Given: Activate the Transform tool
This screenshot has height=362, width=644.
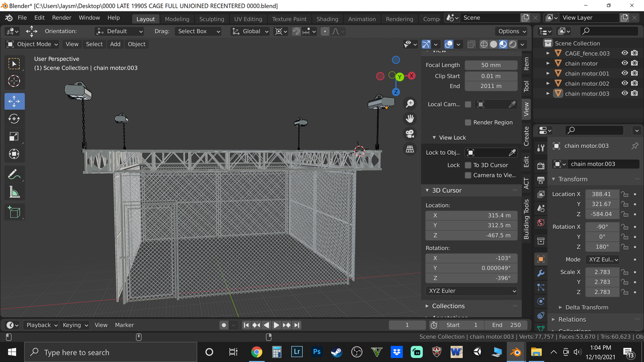Looking at the screenshot, I should pos(14,154).
